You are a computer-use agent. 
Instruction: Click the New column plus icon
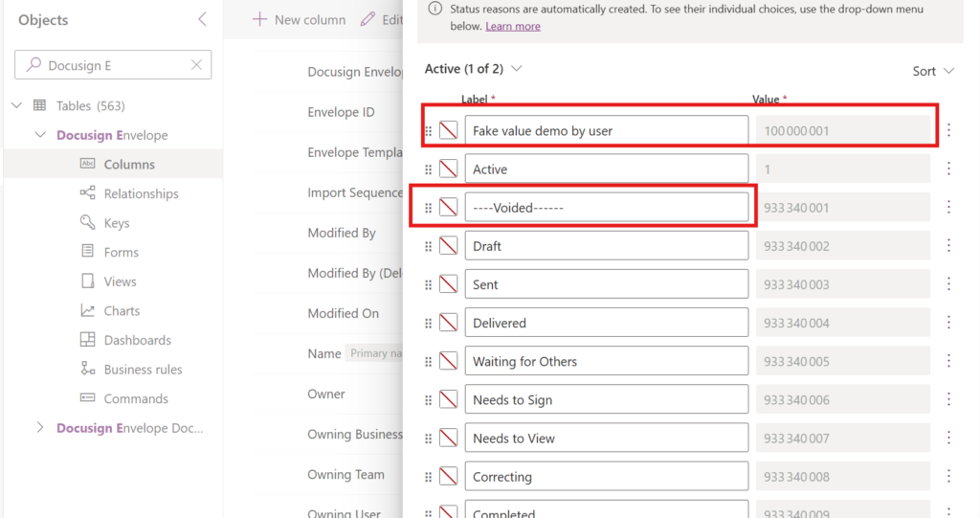(x=259, y=19)
